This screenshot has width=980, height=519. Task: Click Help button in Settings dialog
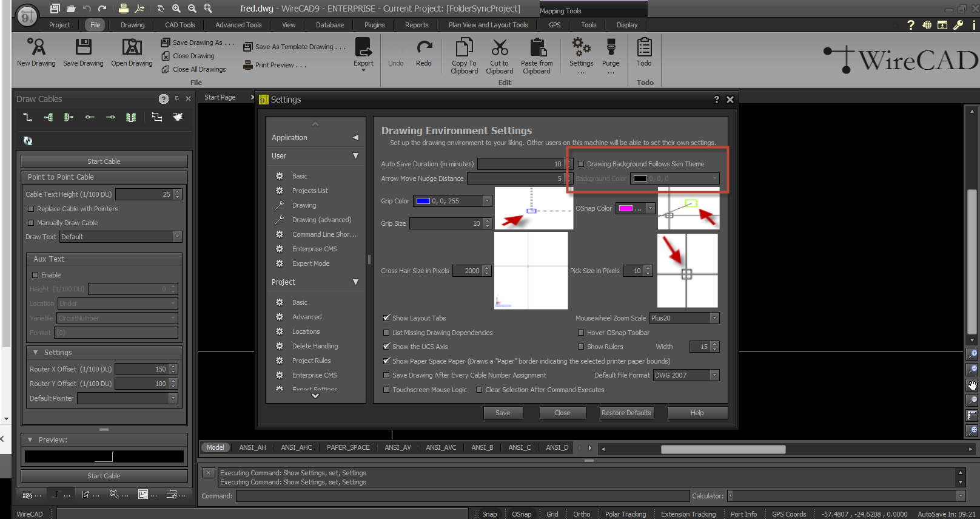click(x=697, y=413)
